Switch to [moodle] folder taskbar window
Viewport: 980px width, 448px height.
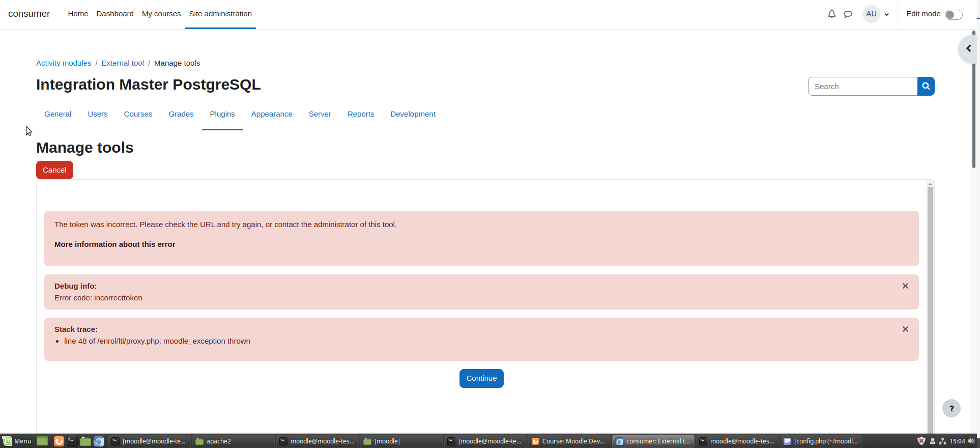click(x=401, y=441)
